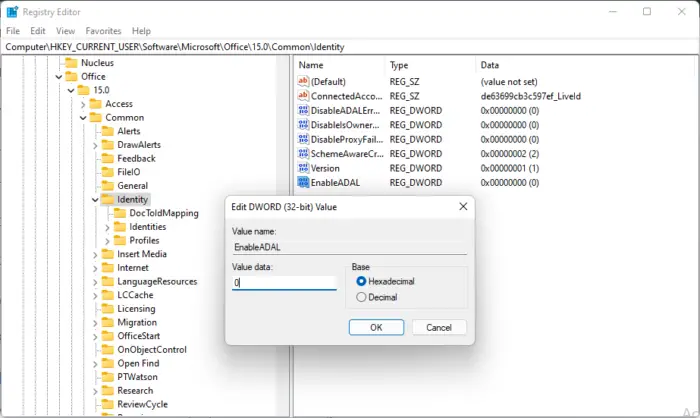Select the EnableADAL DWORD icon
The width and height of the screenshot is (700, 418).
[303, 182]
